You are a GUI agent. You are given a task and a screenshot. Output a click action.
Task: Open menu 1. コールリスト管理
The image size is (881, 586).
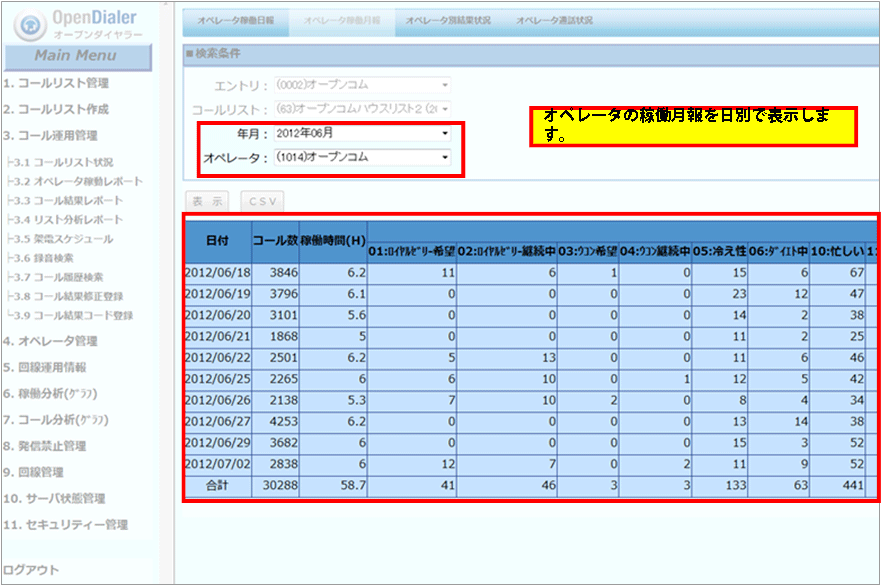coord(56,83)
